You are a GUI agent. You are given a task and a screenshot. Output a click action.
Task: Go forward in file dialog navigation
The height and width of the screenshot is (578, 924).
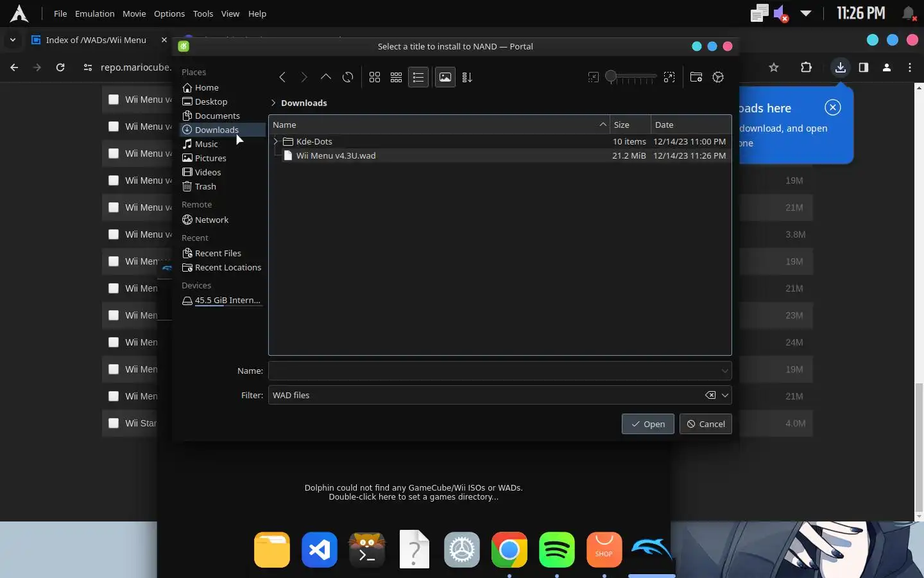click(x=304, y=77)
